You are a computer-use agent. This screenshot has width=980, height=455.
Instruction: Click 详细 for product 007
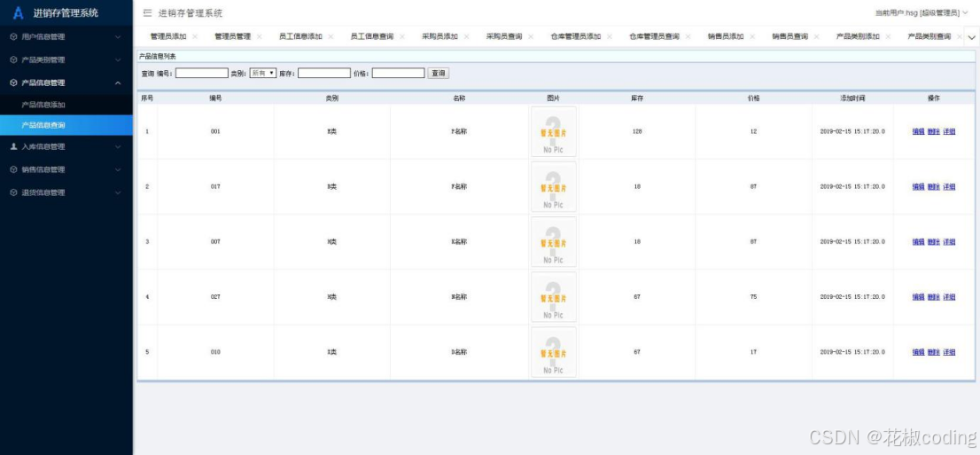(x=949, y=242)
